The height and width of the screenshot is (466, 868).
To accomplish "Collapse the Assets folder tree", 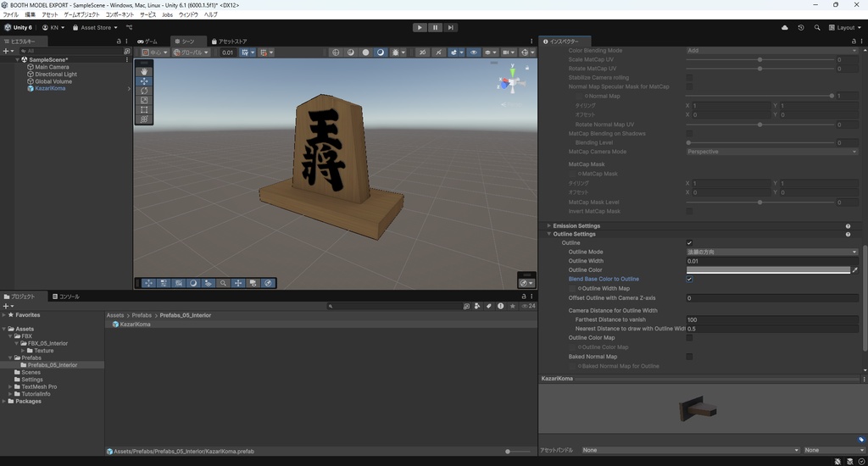I will click(x=4, y=329).
